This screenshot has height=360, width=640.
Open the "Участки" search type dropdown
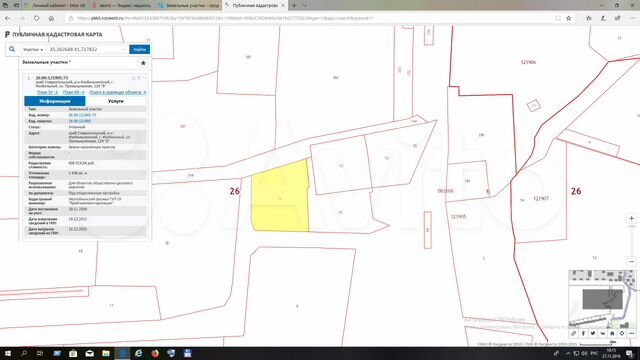[x=33, y=49]
